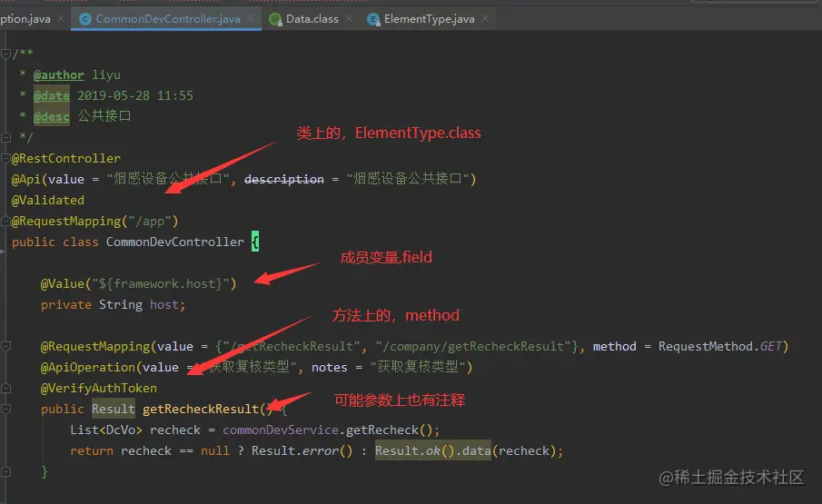
Task: Switch to the CommonDevController.java tab
Action: pyautogui.click(x=166, y=19)
